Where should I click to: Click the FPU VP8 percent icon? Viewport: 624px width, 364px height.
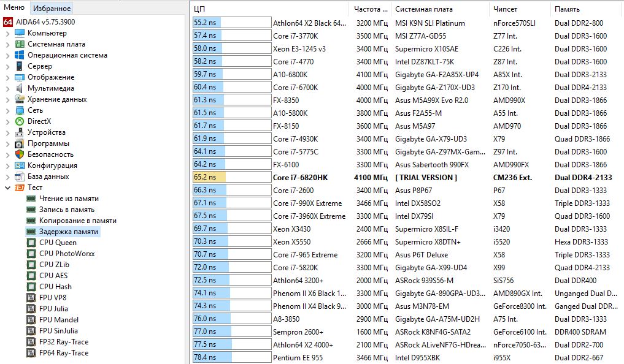click(x=31, y=298)
